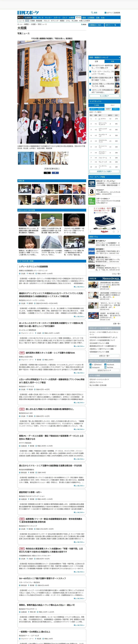Image resolution: width=138 pixels, height=644 pixels.
Task: Open 新聞購読のご案内 dropdown
Action: coord(96,25)
